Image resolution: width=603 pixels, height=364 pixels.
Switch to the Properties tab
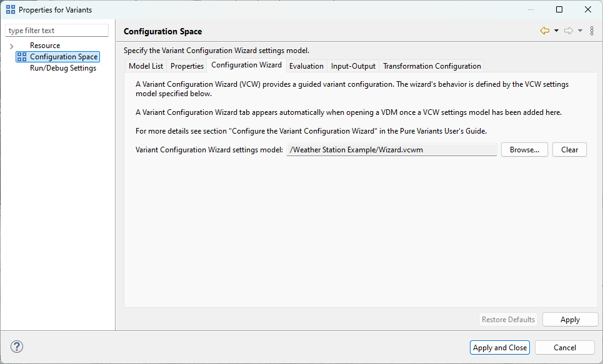(188, 65)
